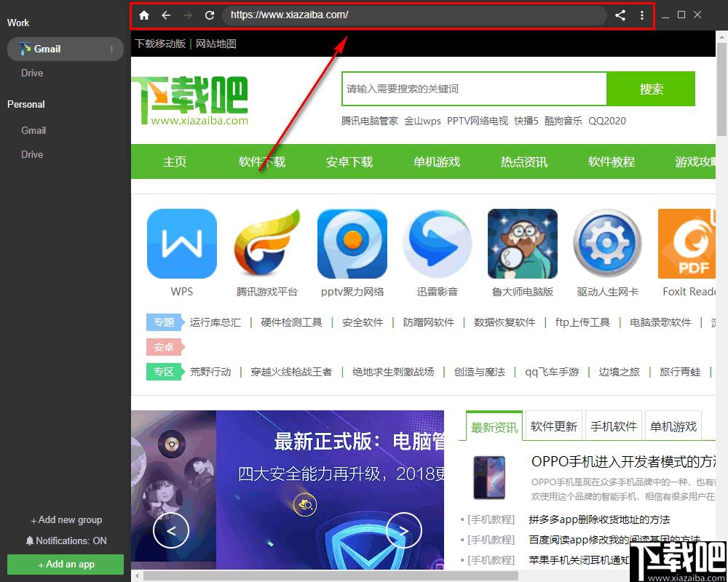Click the 专题 blue tag
The image size is (728, 582).
[165, 322]
